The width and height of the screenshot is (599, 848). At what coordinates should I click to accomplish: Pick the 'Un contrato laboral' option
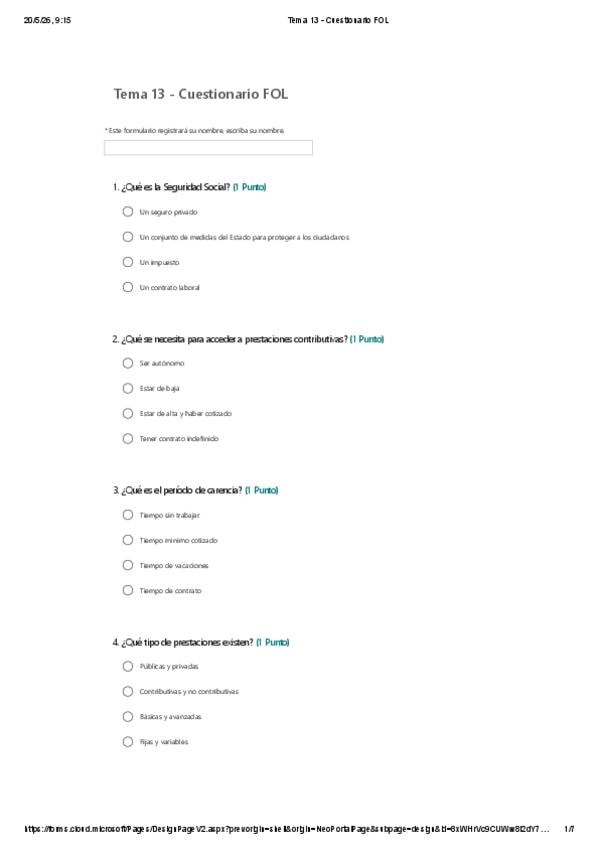(128, 287)
